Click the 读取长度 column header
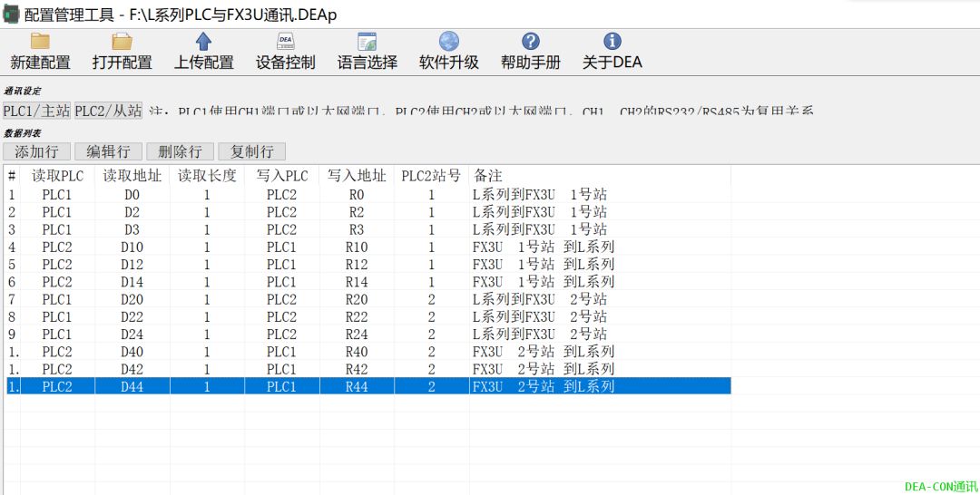Viewport: 980px width, 495px height. click(x=207, y=176)
